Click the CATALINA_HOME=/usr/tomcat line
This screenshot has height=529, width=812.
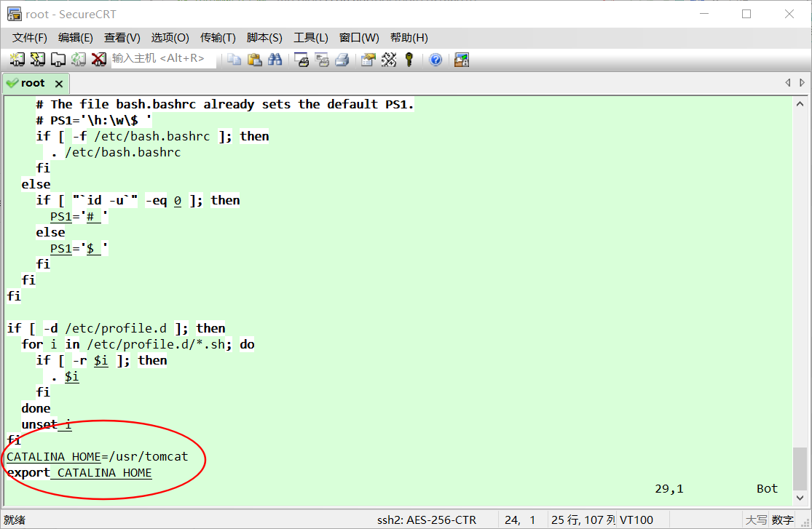click(x=98, y=456)
